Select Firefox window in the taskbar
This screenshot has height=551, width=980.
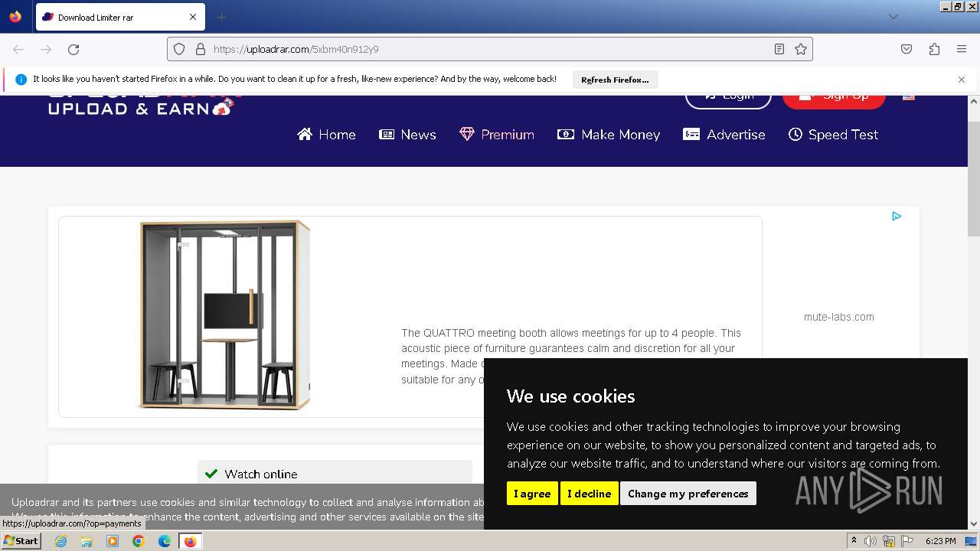(x=190, y=541)
